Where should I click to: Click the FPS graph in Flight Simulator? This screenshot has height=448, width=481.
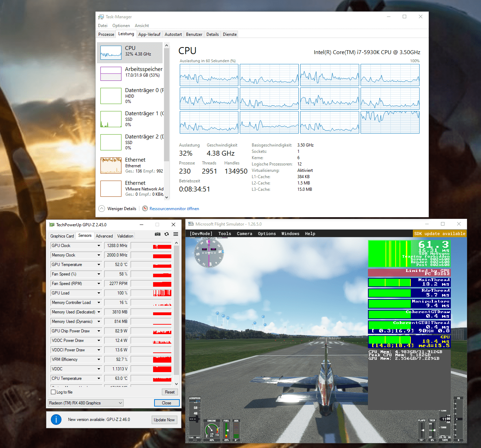pyautogui.click(x=389, y=254)
